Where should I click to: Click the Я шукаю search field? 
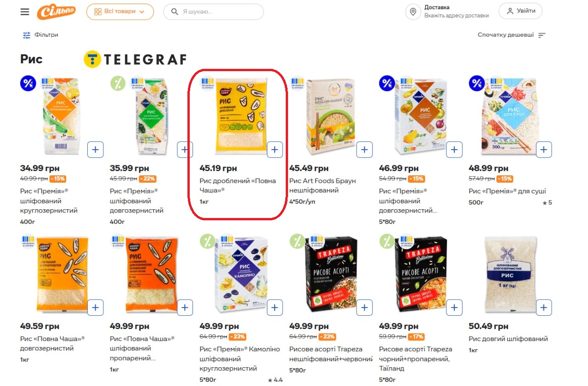pyautogui.click(x=214, y=12)
